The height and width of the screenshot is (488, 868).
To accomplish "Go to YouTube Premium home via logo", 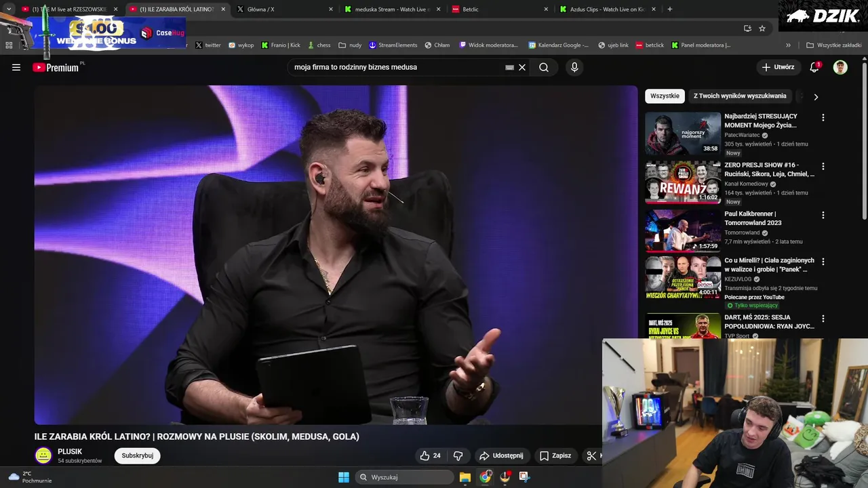I will click(57, 67).
